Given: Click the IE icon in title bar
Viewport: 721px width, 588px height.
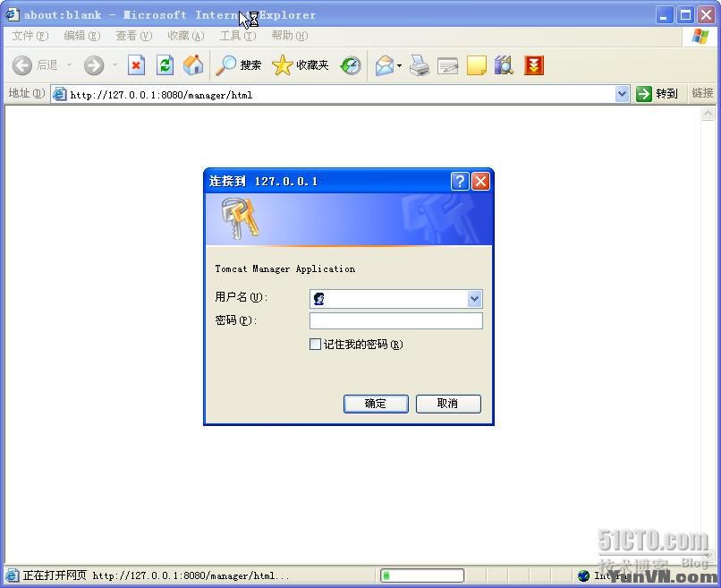Looking at the screenshot, I should [x=12, y=14].
